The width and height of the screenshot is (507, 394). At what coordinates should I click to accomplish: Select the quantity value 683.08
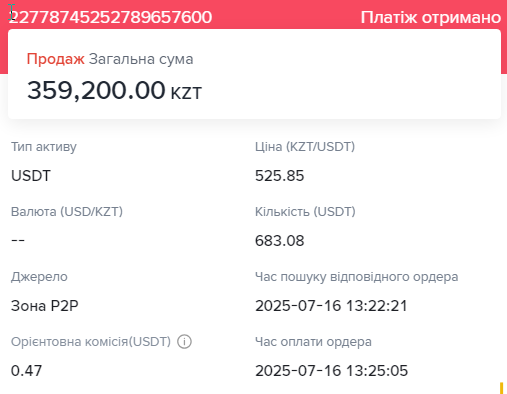280,241
